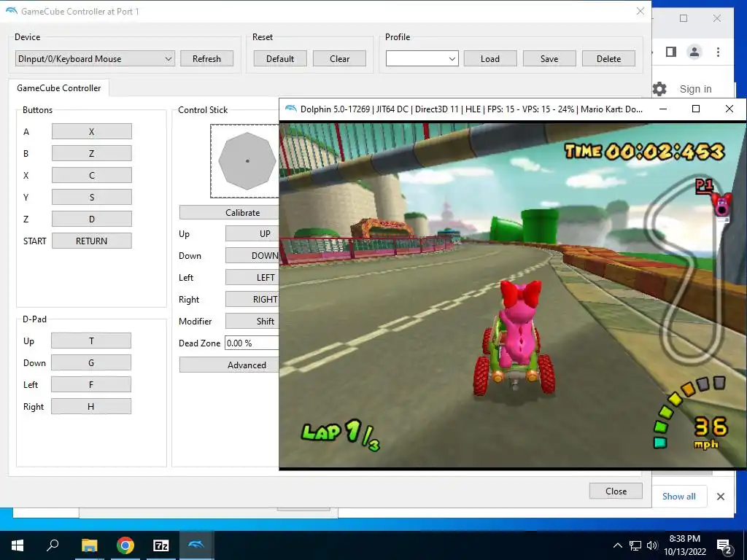Open 7-Zip from taskbar
Viewport: 747px width, 560px height.
(161, 545)
